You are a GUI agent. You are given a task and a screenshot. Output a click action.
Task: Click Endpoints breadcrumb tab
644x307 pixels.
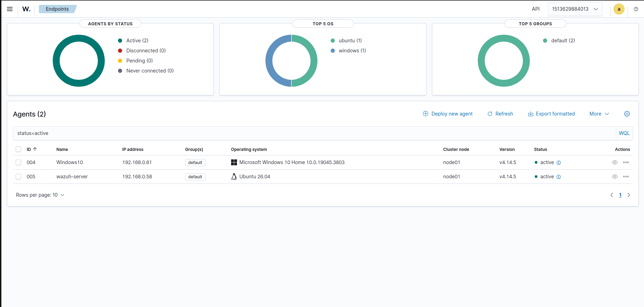57,9
